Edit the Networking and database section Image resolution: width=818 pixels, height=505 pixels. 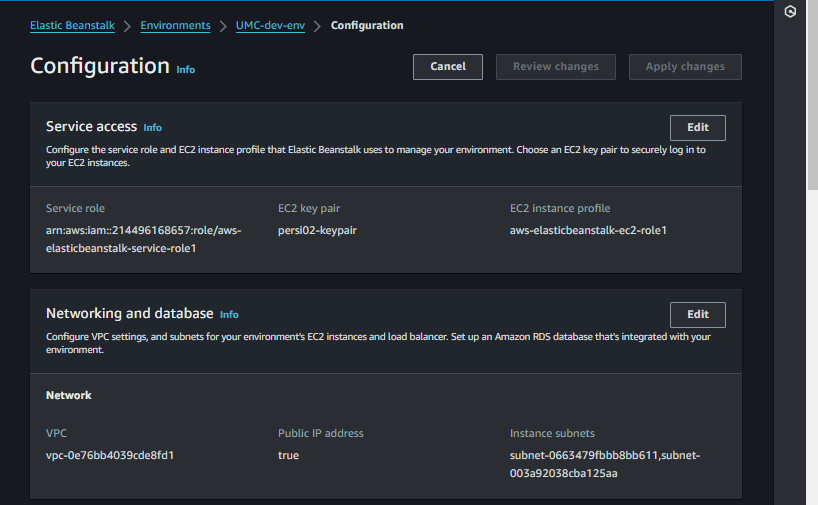pyautogui.click(x=697, y=315)
